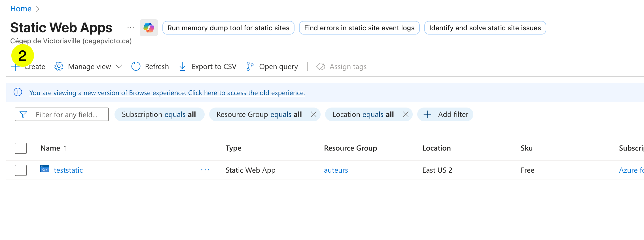
Task: Click the Open query branch icon
Action: pyautogui.click(x=250, y=67)
